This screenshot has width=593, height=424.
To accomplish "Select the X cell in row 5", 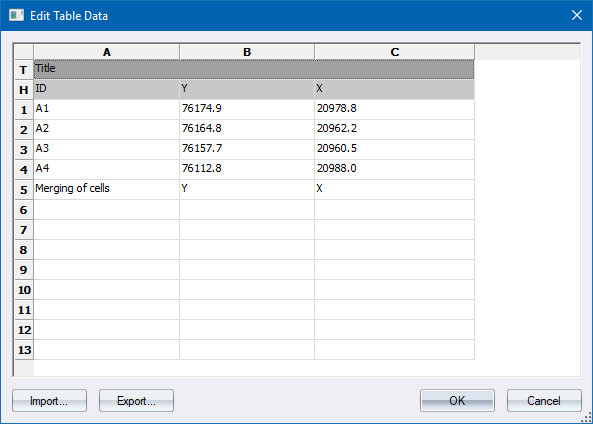I will (394, 190).
